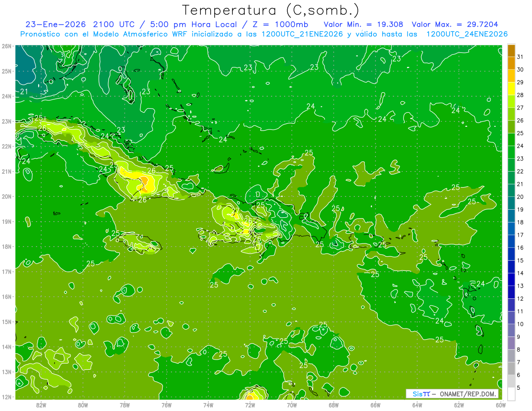Click the colorbar label '15'
The image size is (532, 411).
tap(520, 260)
